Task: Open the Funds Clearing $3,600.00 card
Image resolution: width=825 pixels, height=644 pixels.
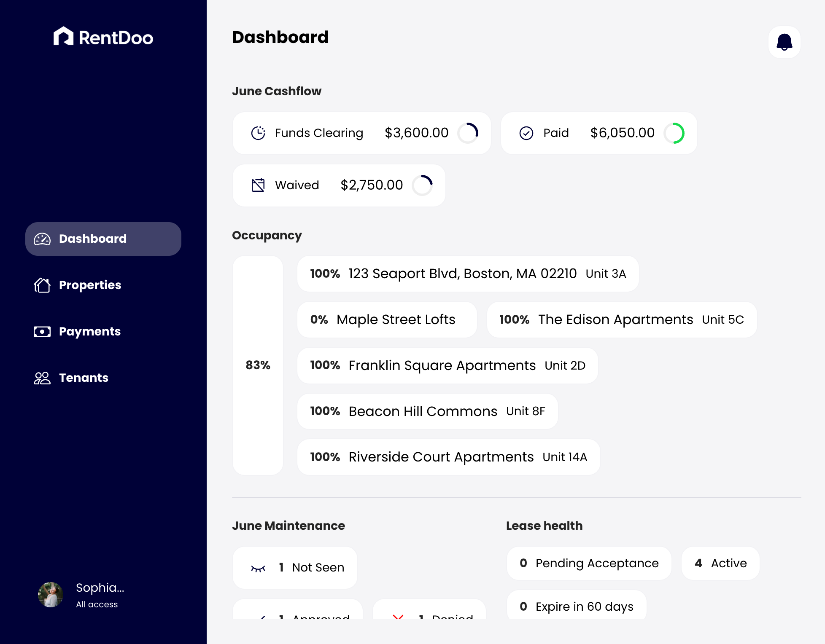Action: click(x=362, y=133)
